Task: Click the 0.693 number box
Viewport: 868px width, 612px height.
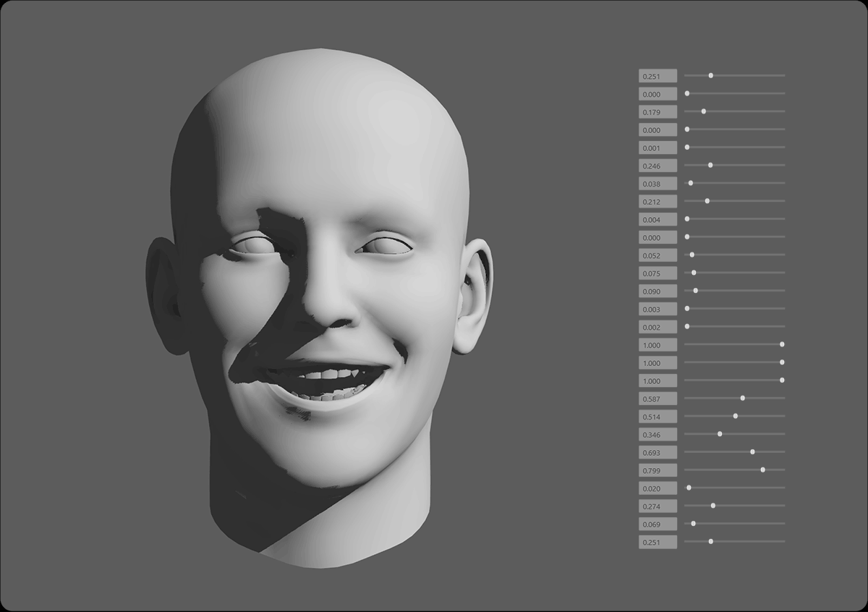Action: point(658,452)
